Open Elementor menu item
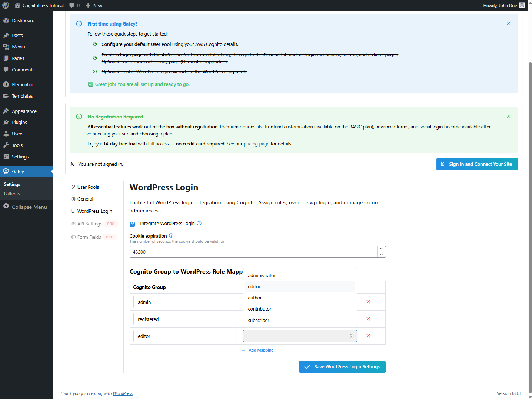The width and height of the screenshot is (532, 399). 27,84
